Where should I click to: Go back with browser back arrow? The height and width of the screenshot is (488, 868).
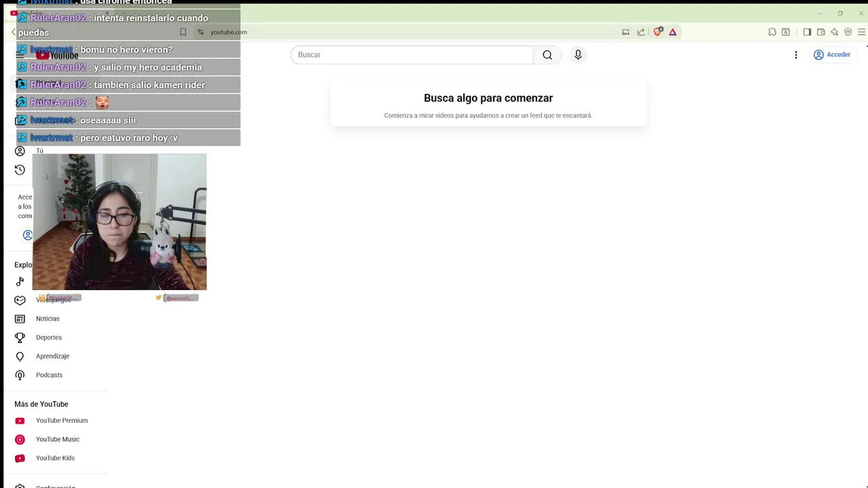tap(14, 32)
